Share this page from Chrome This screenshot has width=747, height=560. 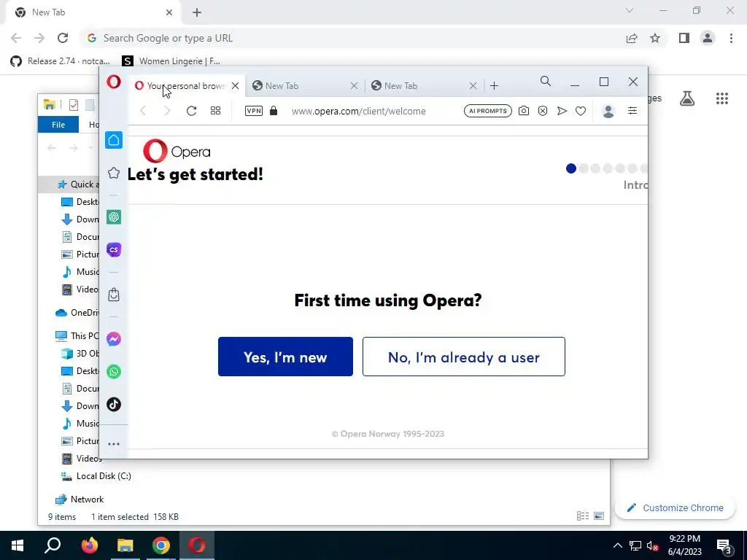coord(632,38)
